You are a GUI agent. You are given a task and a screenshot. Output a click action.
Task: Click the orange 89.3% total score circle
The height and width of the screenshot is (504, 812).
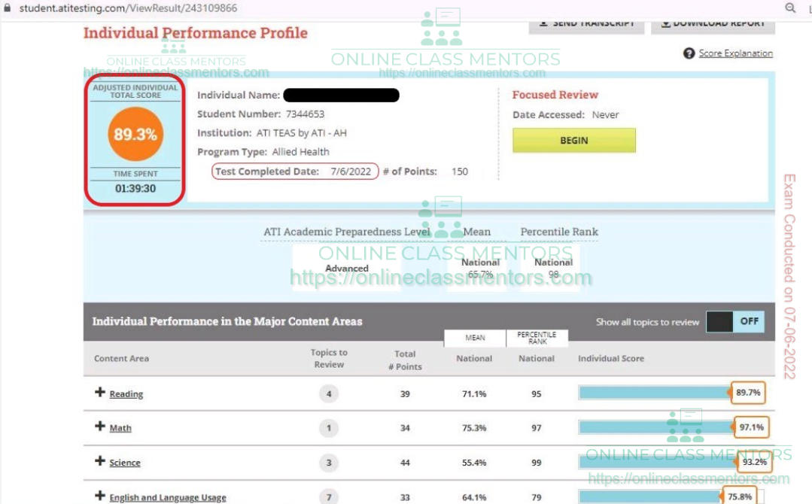[x=135, y=135]
